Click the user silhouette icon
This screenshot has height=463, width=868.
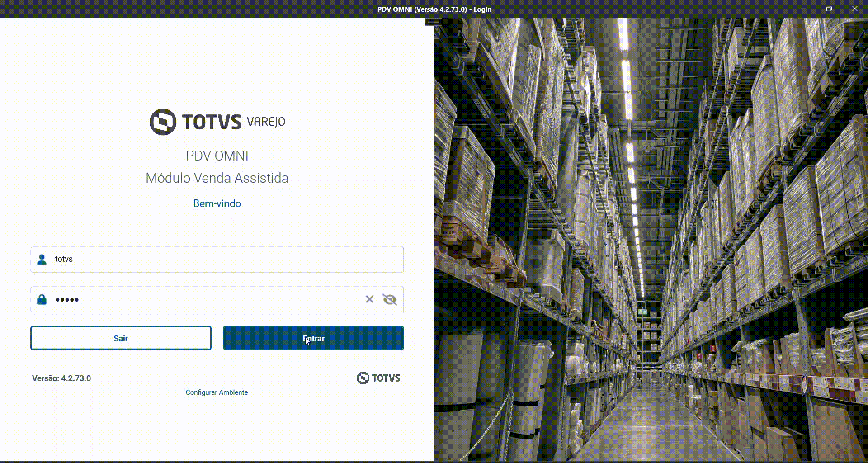point(42,260)
